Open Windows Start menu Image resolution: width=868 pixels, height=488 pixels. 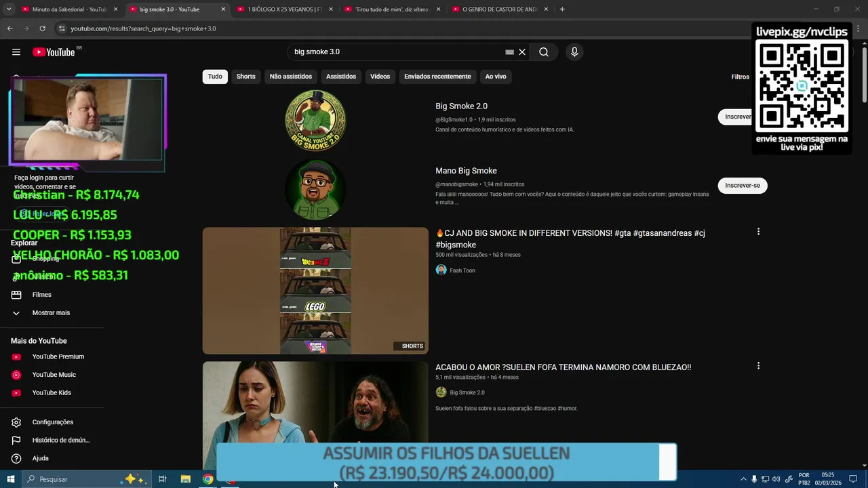pos(10,479)
